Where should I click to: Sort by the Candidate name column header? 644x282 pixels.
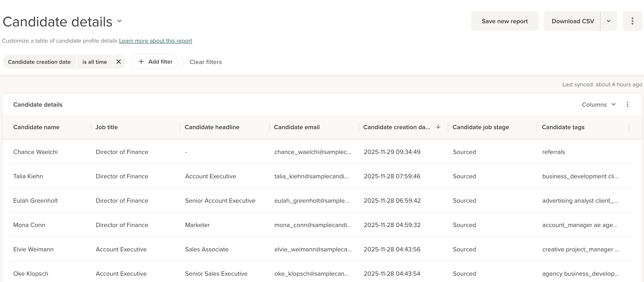(x=36, y=127)
